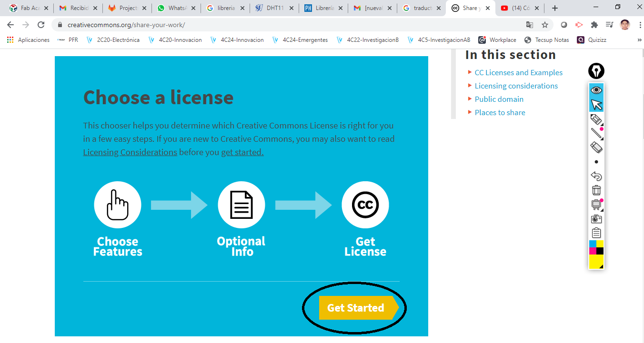Switch to the Google traductor tab

click(x=421, y=8)
